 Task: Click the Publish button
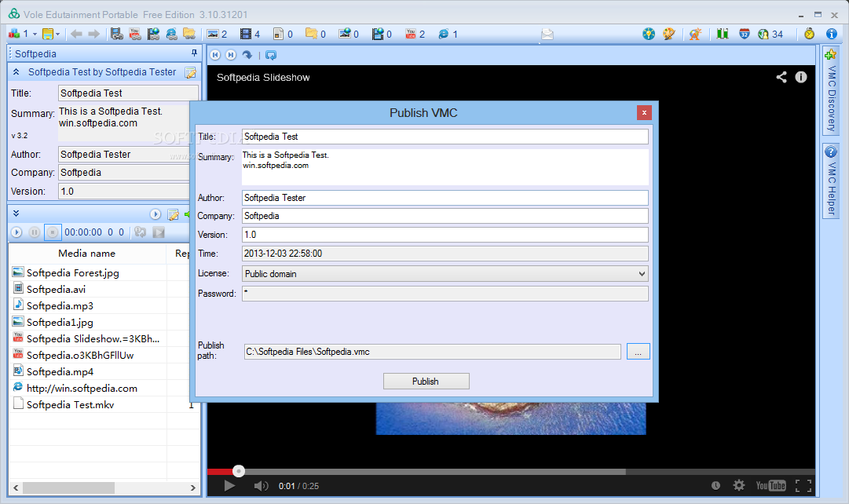point(426,381)
